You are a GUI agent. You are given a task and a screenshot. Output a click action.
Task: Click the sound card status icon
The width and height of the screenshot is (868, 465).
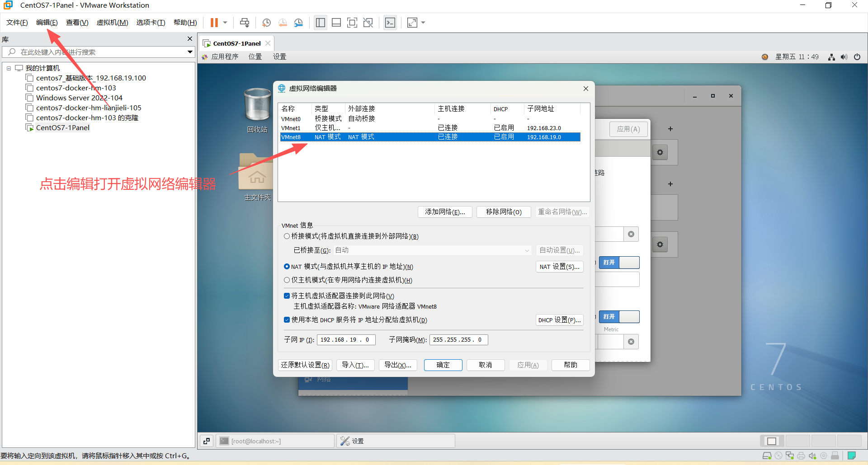[x=812, y=456]
